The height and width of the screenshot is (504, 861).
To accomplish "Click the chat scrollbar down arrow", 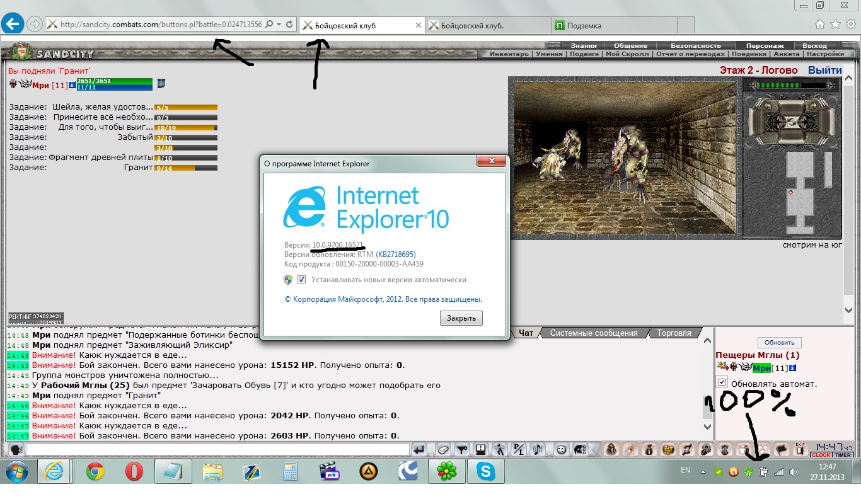I will click(708, 427).
